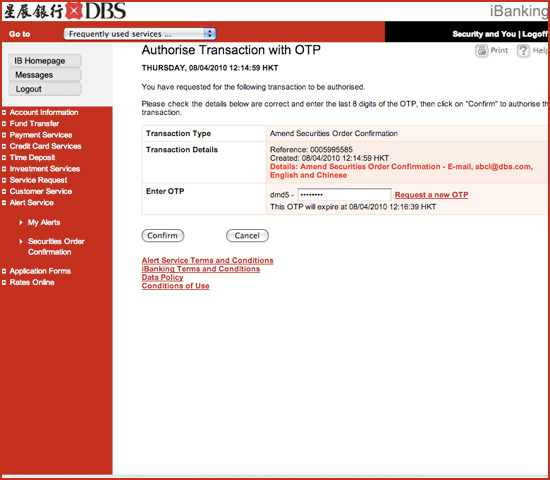Open Alert Service Terms and Conditions
550x480 pixels.
tap(207, 260)
